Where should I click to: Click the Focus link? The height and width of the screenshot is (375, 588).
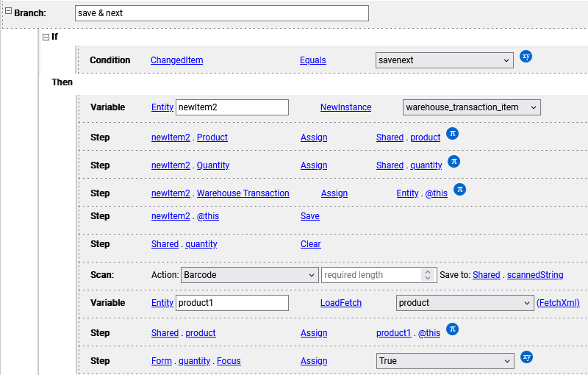coord(229,361)
